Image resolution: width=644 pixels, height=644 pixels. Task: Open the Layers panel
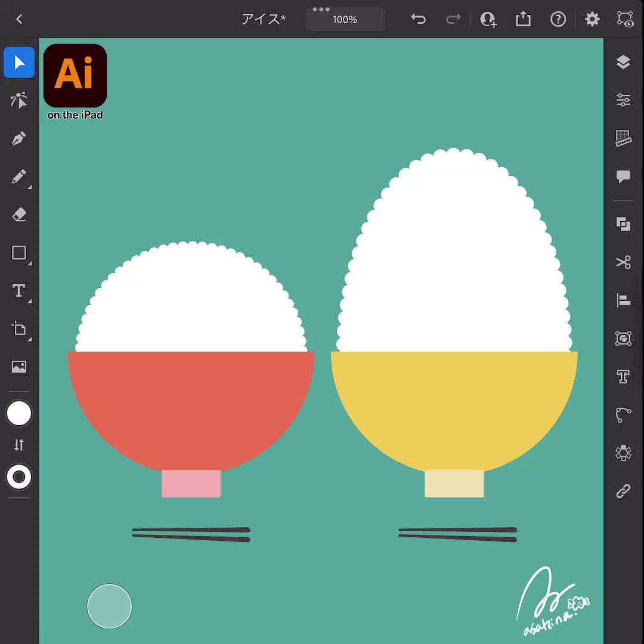[623, 62]
